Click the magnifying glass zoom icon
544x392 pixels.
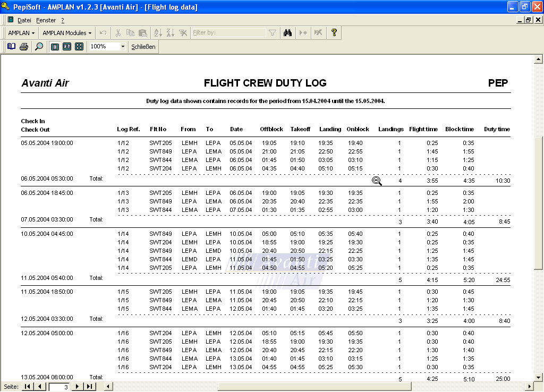tap(39, 47)
